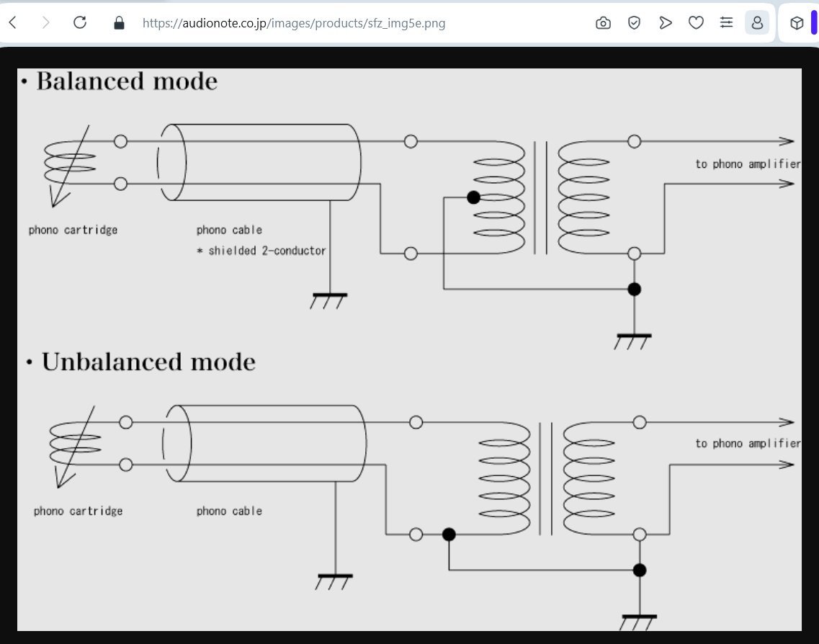Click the "phono cable" label in Unbalanced diagram

pyautogui.click(x=229, y=511)
